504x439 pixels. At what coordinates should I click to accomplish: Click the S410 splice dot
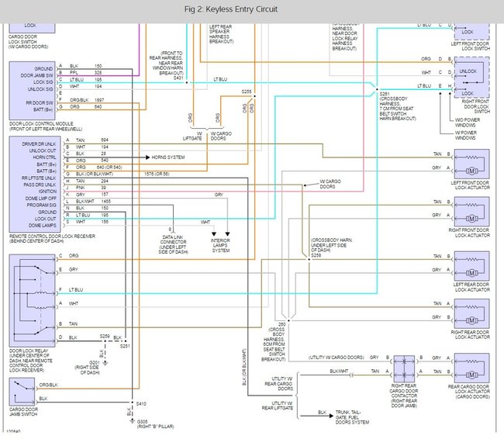click(132, 403)
